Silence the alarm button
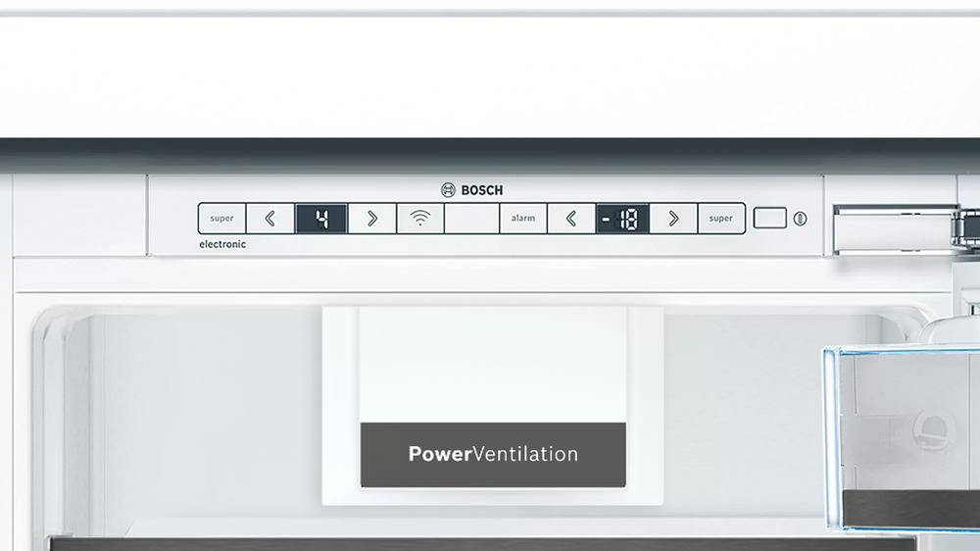 [x=523, y=219]
